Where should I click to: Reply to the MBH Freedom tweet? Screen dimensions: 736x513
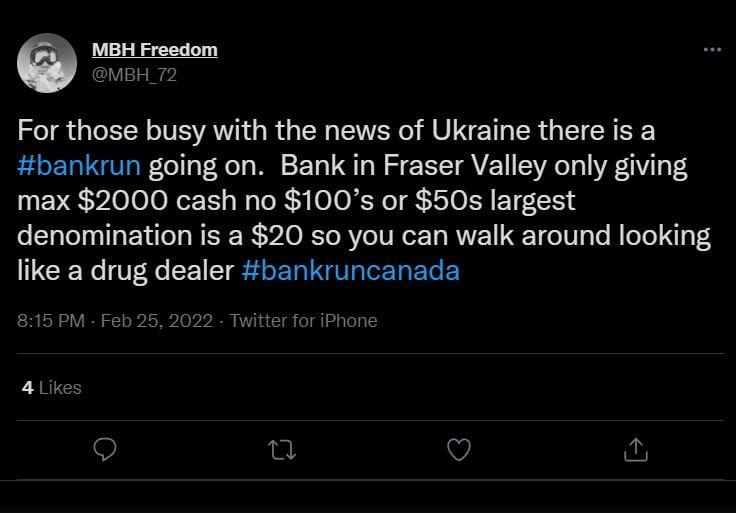click(x=105, y=451)
